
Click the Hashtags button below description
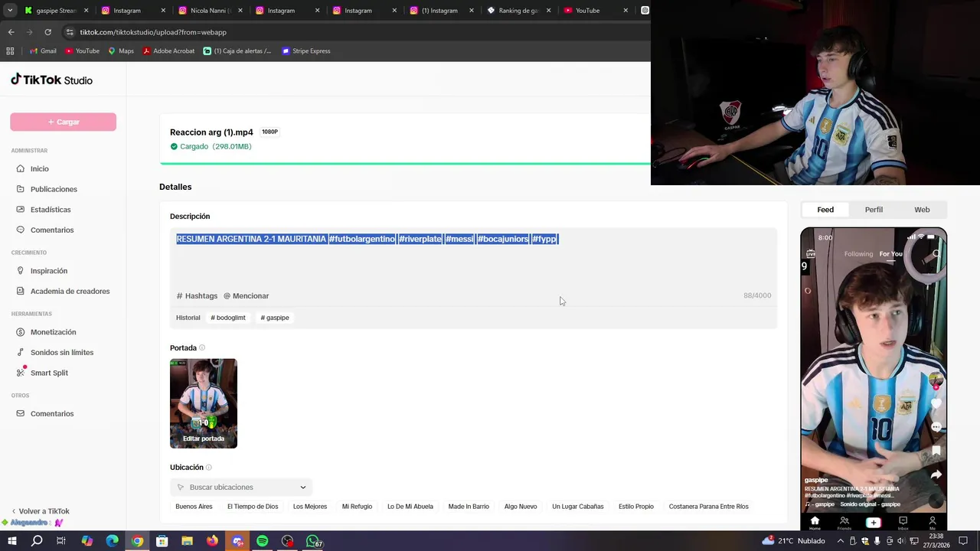(197, 295)
